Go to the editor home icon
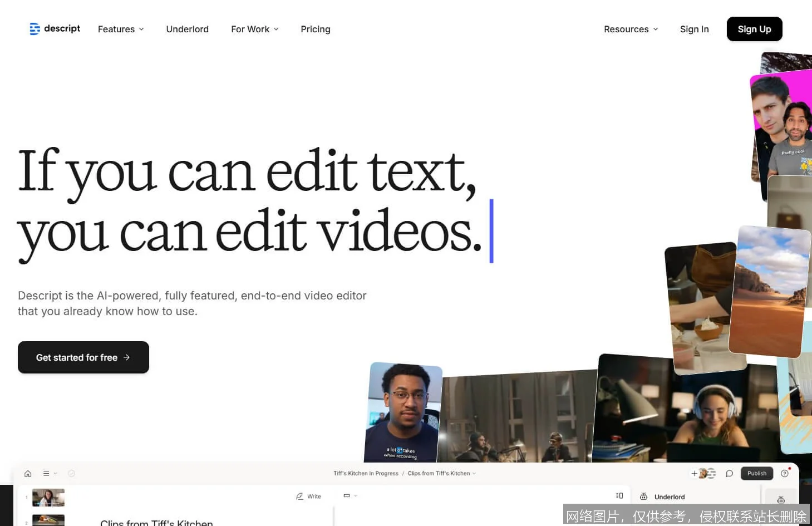Viewport: 812px width, 526px height. click(28, 474)
